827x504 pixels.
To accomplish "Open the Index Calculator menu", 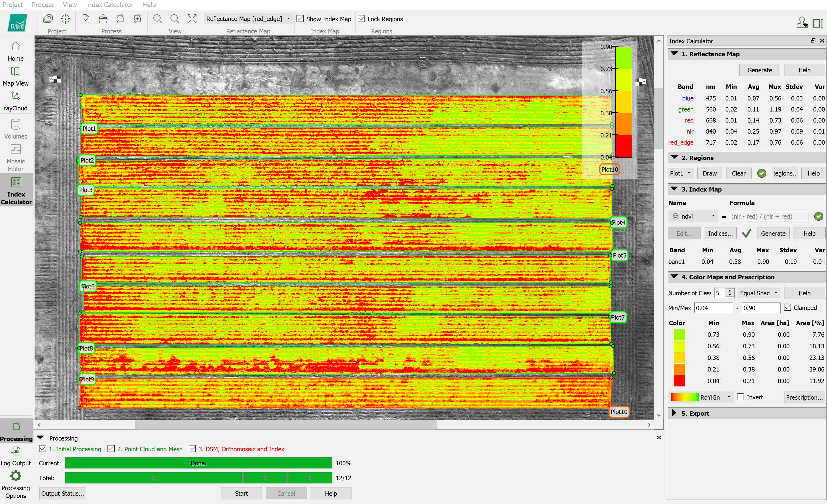I will (109, 5).
